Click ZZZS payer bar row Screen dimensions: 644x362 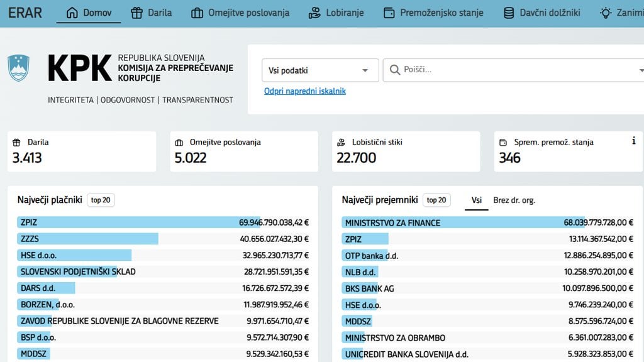163,239
